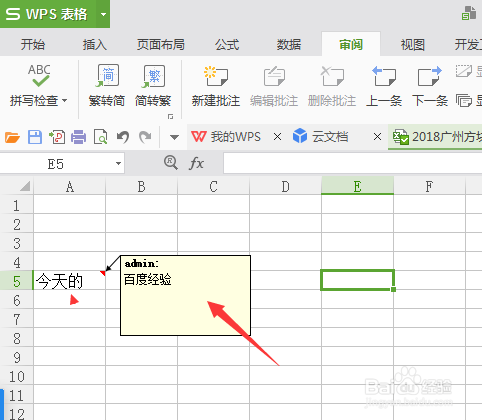The height and width of the screenshot is (420, 482).
Task: Select column A header
Action: click(69, 186)
